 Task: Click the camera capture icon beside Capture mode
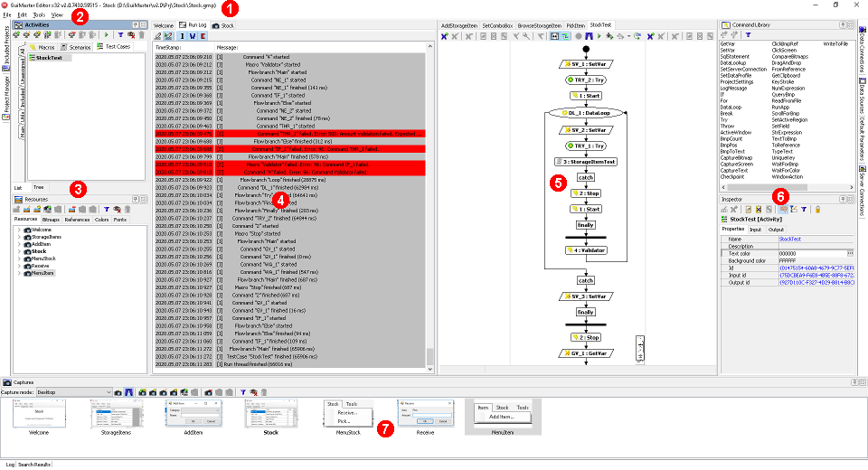tap(118, 393)
